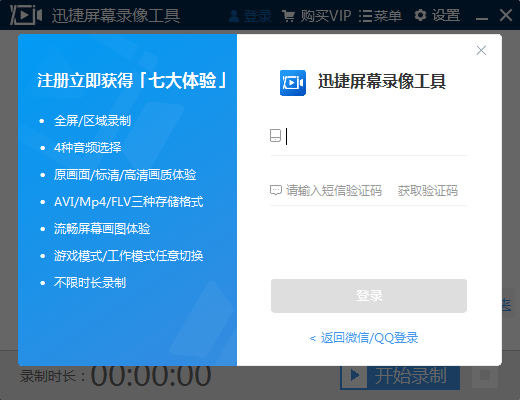Click the text 流畅屏幕画图体验
This screenshot has width=520, height=400.
pyautogui.click(x=102, y=229)
